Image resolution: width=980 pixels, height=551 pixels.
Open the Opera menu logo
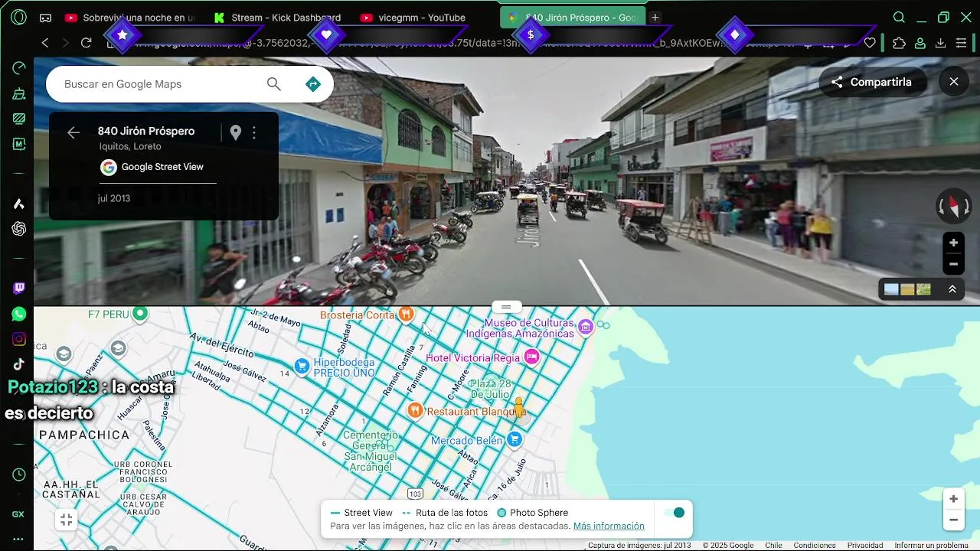pos(18,17)
